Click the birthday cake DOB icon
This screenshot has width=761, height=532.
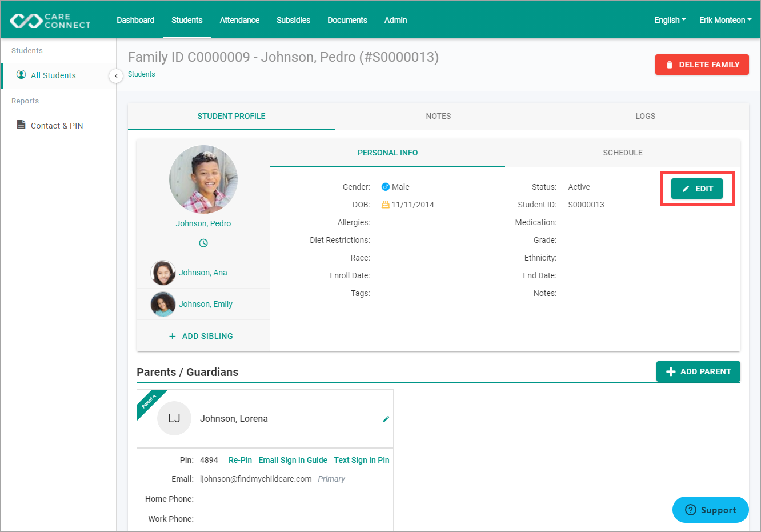point(386,205)
